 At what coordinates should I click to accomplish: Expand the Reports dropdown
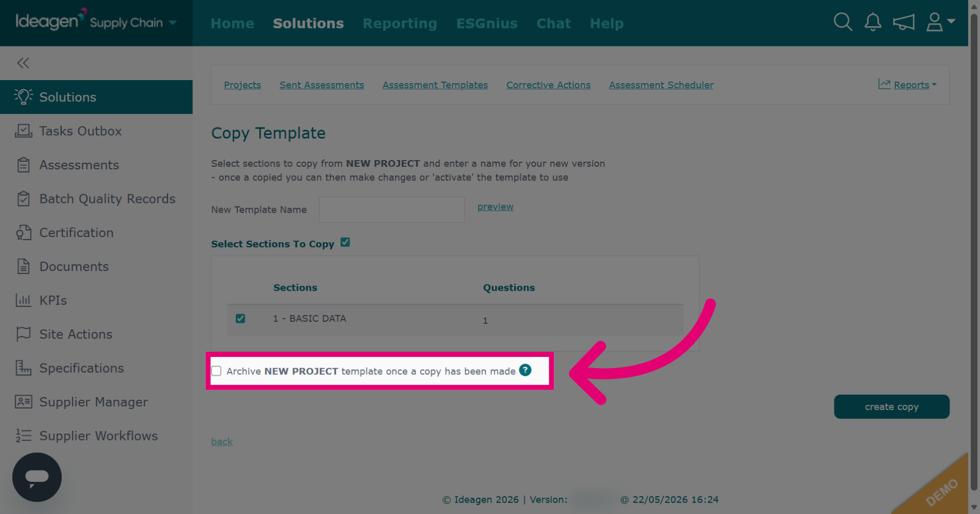pos(908,85)
